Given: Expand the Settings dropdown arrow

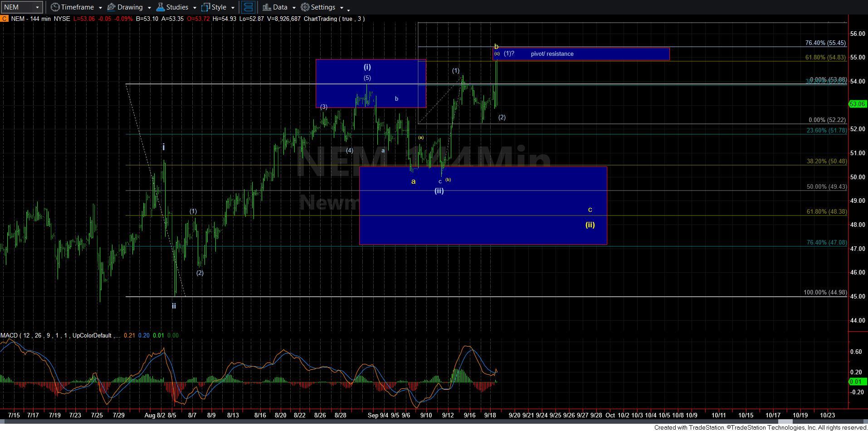Looking at the screenshot, I should pyautogui.click(x=341, y=8).
